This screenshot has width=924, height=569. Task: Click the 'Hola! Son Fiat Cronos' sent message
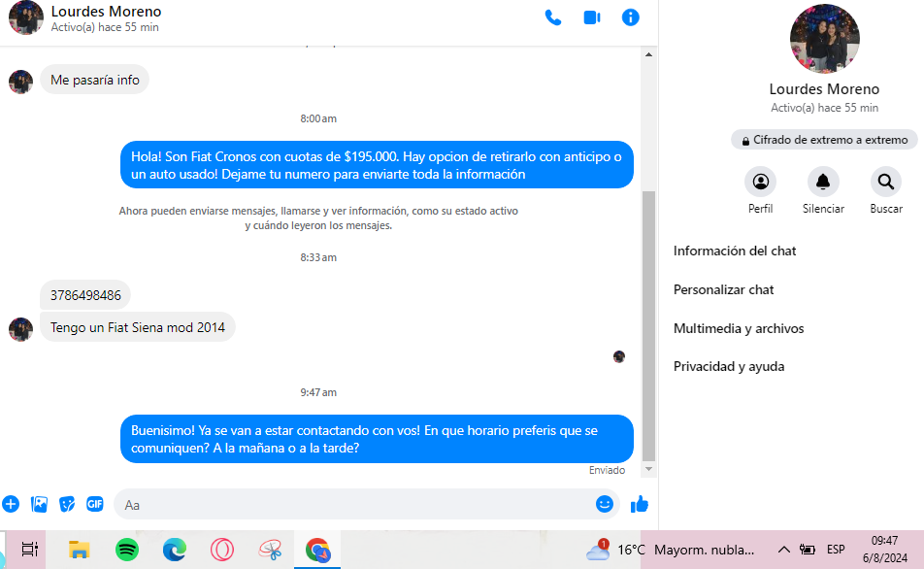point(378,165)
